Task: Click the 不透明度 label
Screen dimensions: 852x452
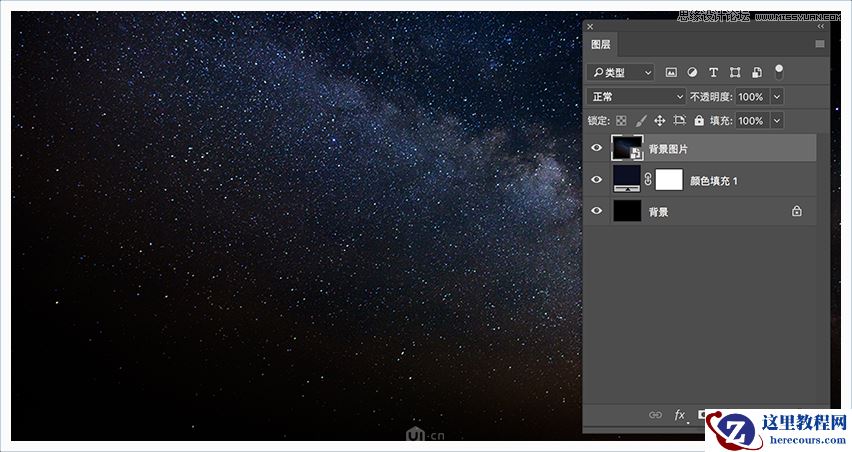Action: (x=711, y=97)
